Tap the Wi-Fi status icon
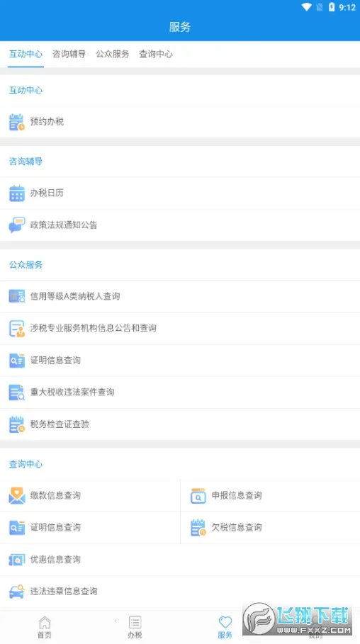 306,7
